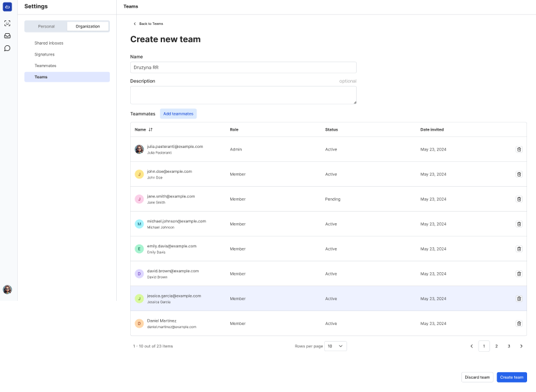
Task: Click the app logo icon at top left
Action: coord(7,6)
